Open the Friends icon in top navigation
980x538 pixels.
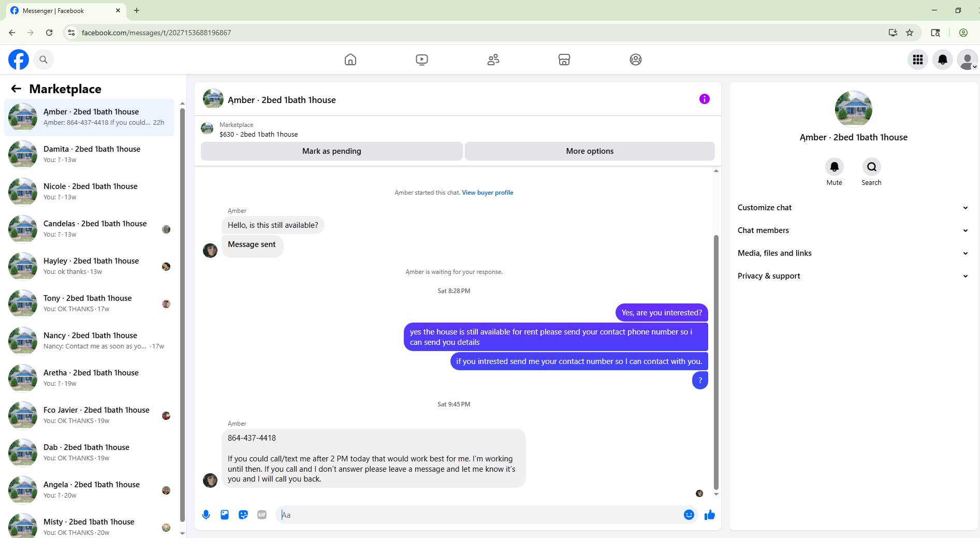(x=493, y=60)
